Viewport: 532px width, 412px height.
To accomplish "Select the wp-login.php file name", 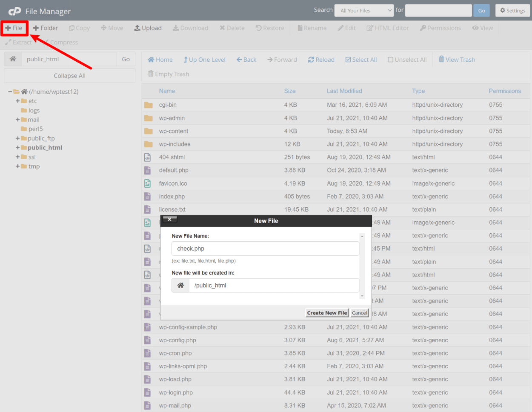I will point(176,392).
